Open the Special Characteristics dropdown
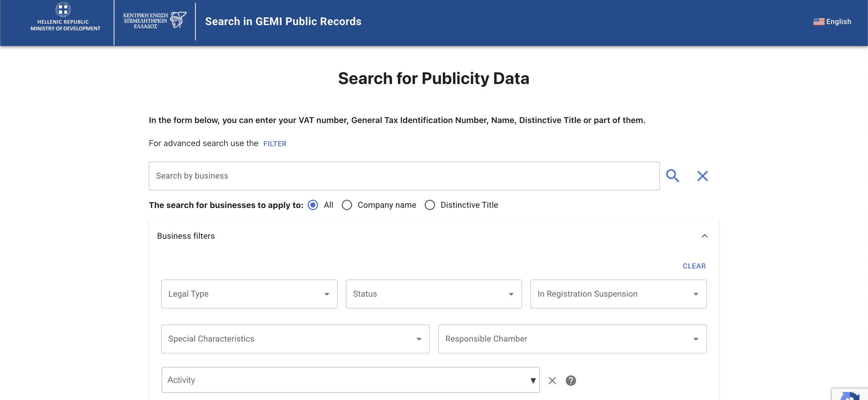 (x=295, y=339)
